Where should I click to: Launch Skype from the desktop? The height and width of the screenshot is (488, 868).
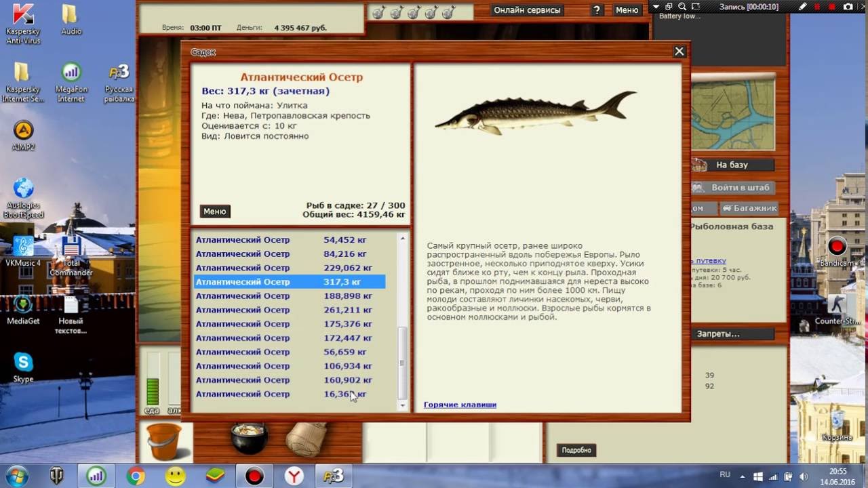[24, 368]
